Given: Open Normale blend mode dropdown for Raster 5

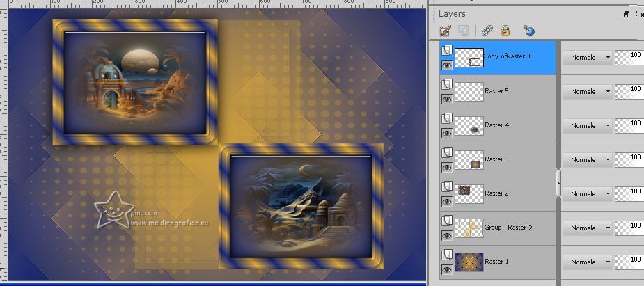Looking at the screenshot, I should click(587, 91).
